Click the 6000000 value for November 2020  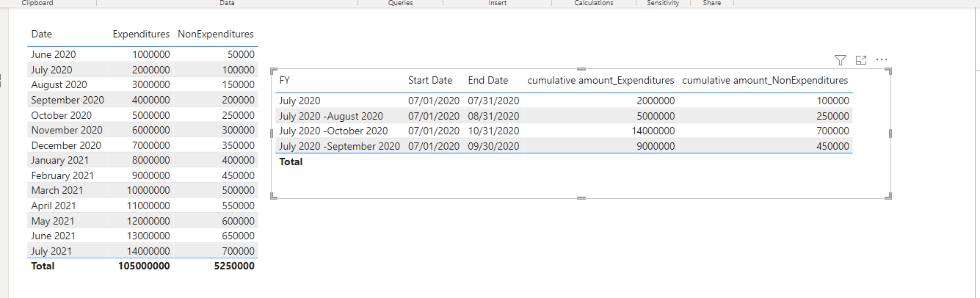coord(151,130)
